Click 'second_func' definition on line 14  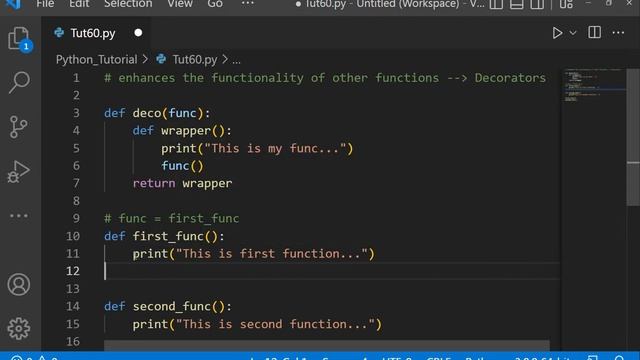click(171, 307)
